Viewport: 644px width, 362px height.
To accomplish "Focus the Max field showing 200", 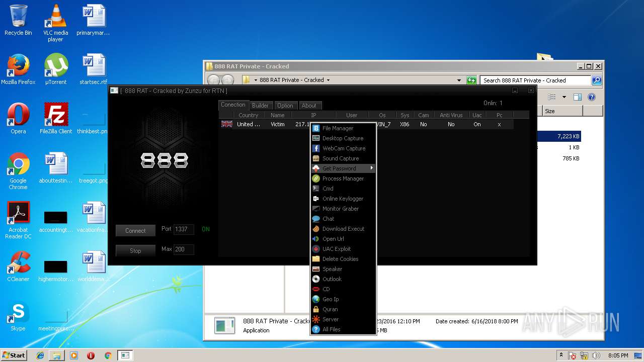I will point(184,249).
